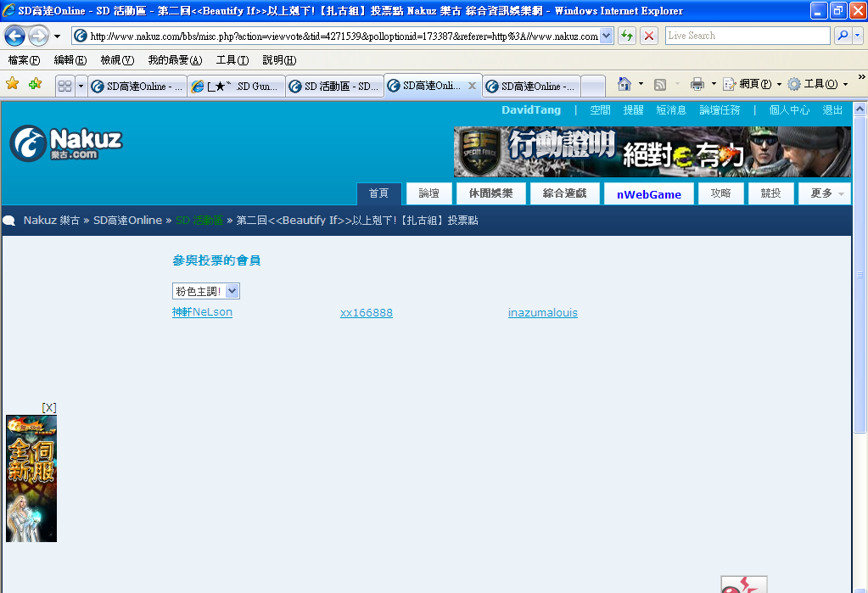
Task: Open Favorites Center star icon
Action: [13, 84]
